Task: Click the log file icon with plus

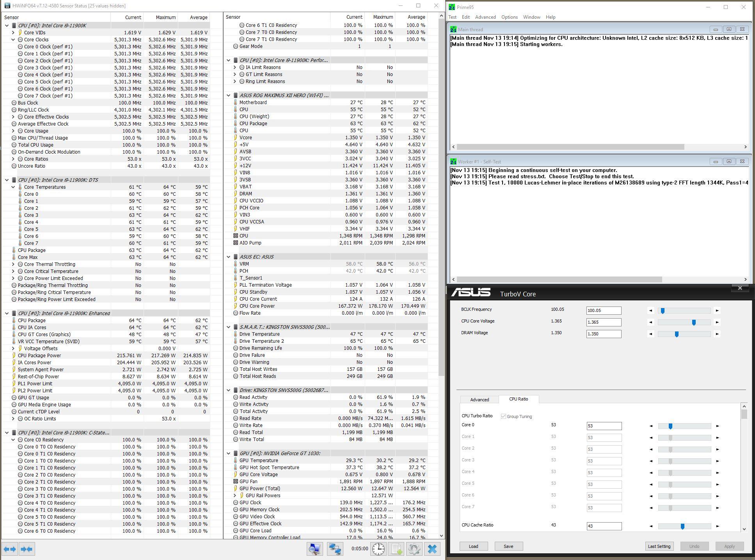Action: [396, 549]
